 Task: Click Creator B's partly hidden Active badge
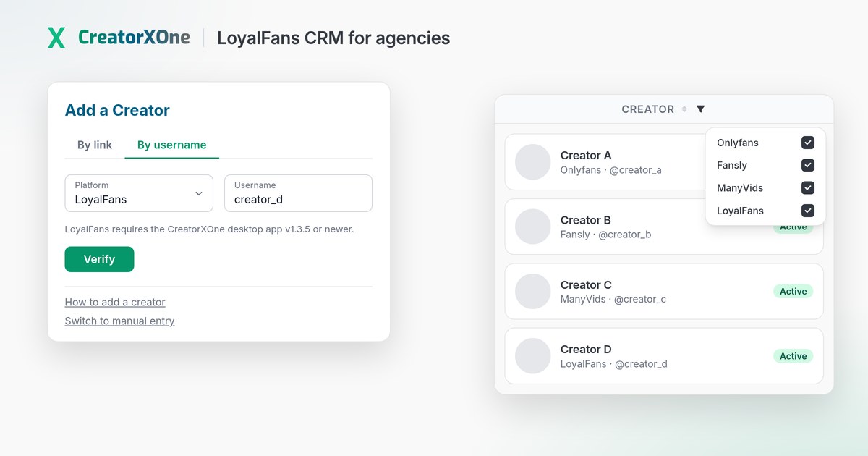point(793,229)
